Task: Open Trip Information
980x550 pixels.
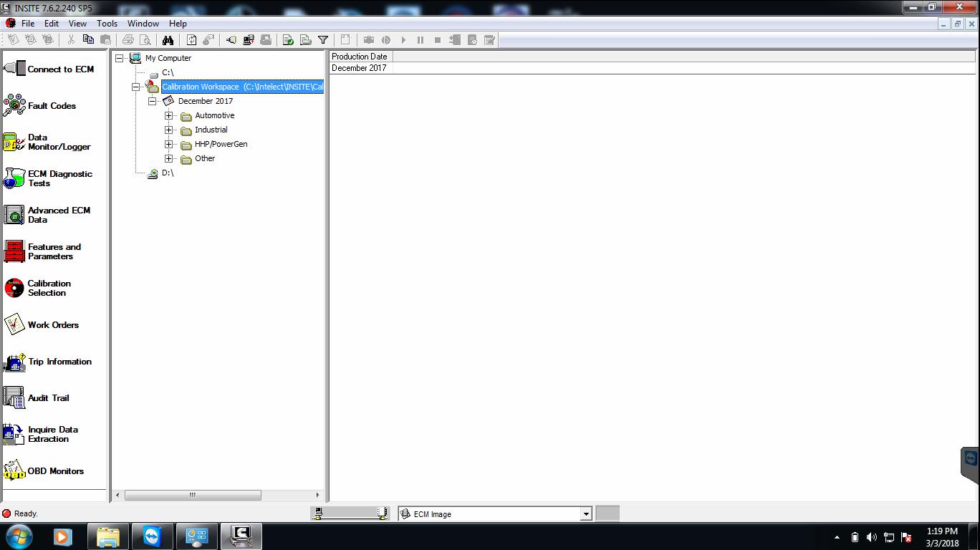Action: coord(48,362)
